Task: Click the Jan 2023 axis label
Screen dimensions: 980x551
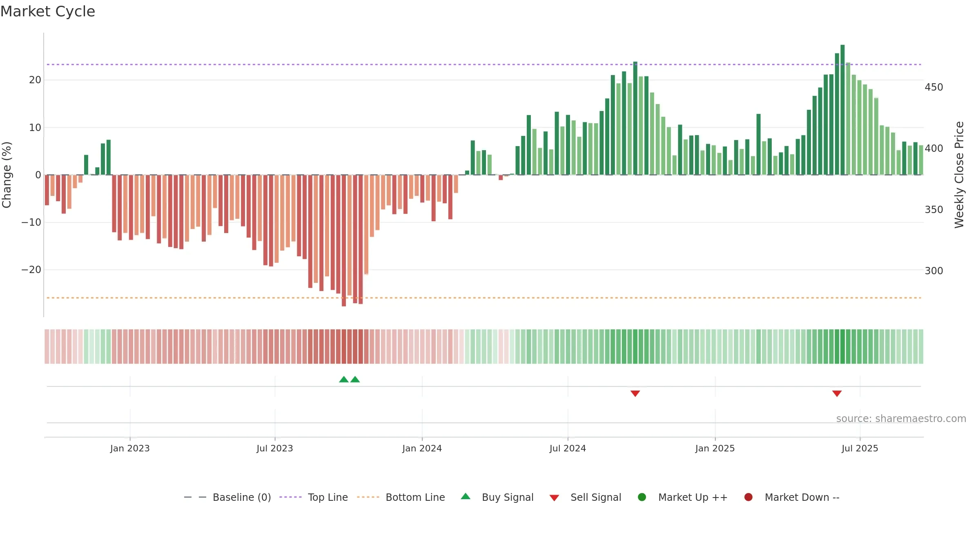Action: (130, 448)
